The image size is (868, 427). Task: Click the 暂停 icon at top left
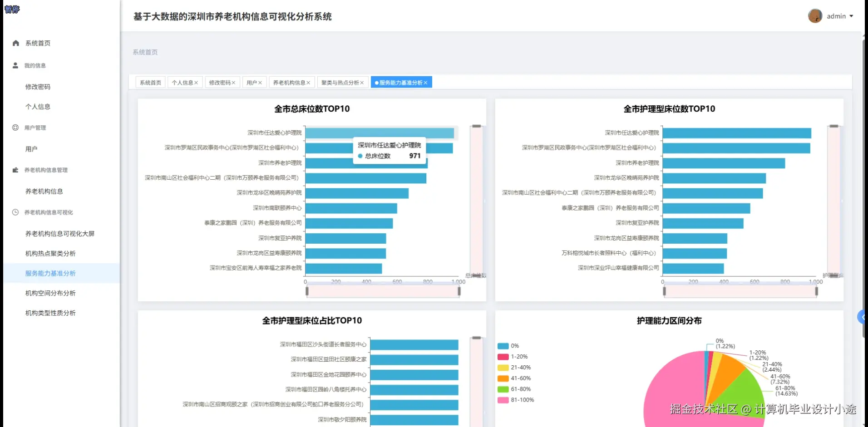tap(12, 9)
